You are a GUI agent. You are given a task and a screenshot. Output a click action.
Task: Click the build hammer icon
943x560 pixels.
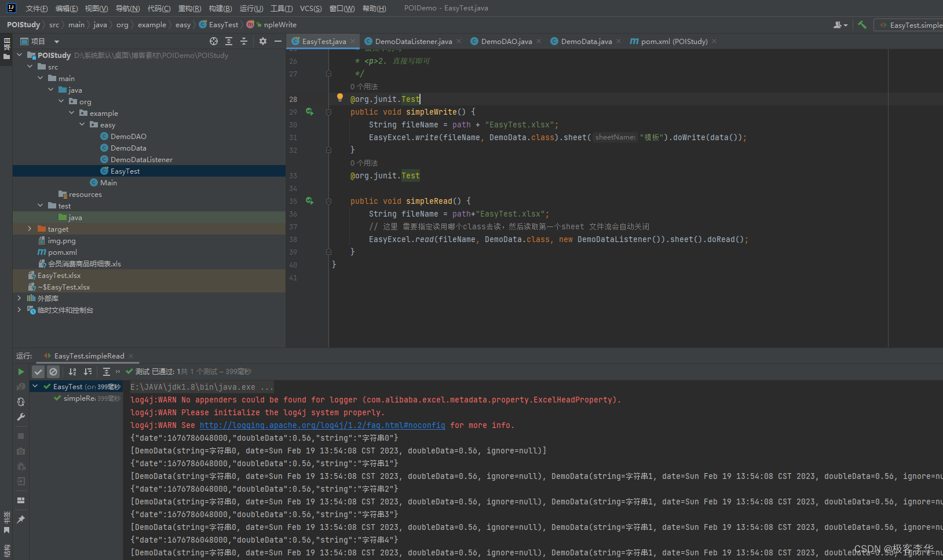[x=862, y=25]
